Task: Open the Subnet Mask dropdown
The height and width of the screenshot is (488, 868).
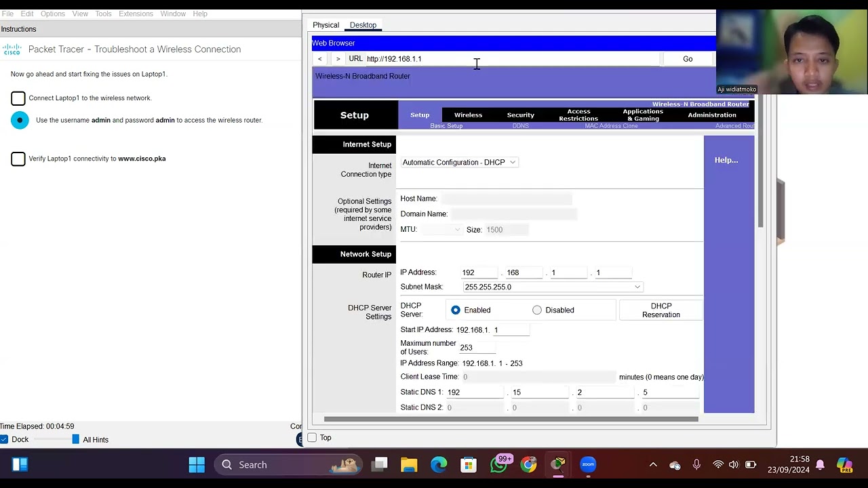Action: coord(552,287)
